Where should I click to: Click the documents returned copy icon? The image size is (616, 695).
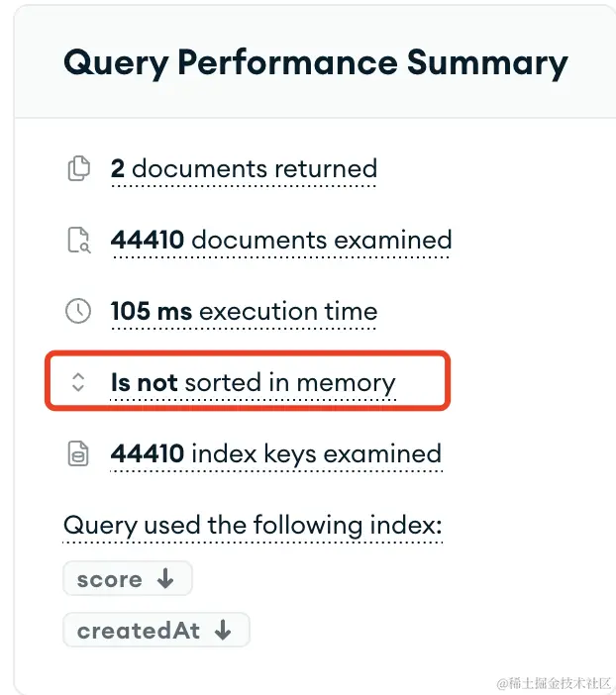pos(78,168)
